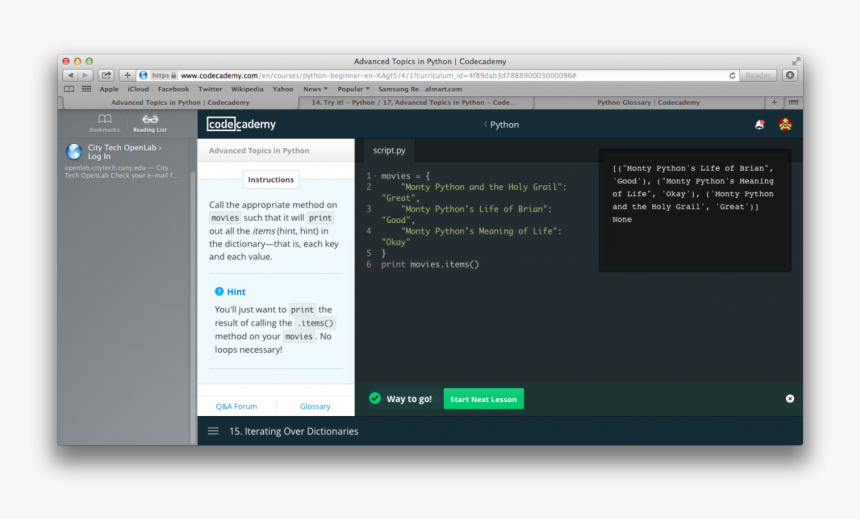Click the Hint question mark icon
The image size is (860, 519).
219,292
